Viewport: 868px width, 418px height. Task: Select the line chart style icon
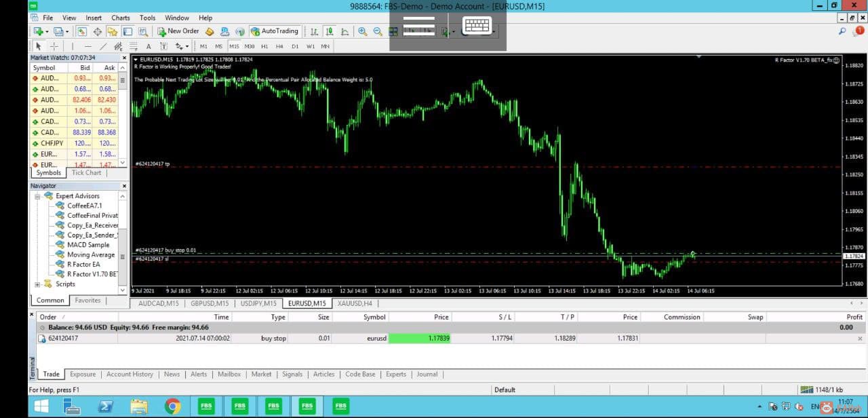click(345, 31)
